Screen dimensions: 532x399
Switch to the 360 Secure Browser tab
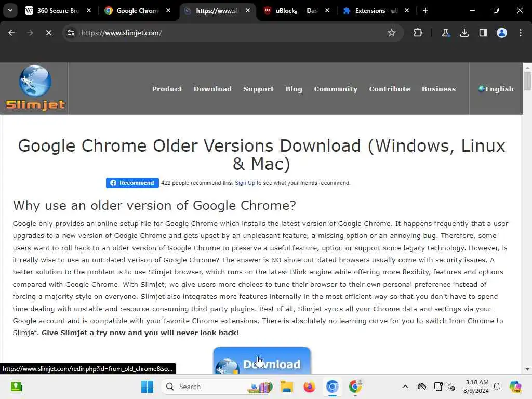(x=58, y=10)
